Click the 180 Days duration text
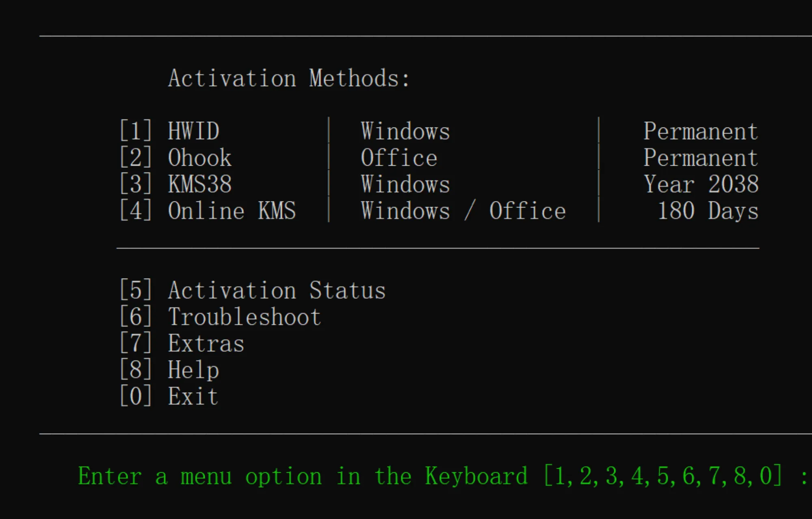 point(708,211)
